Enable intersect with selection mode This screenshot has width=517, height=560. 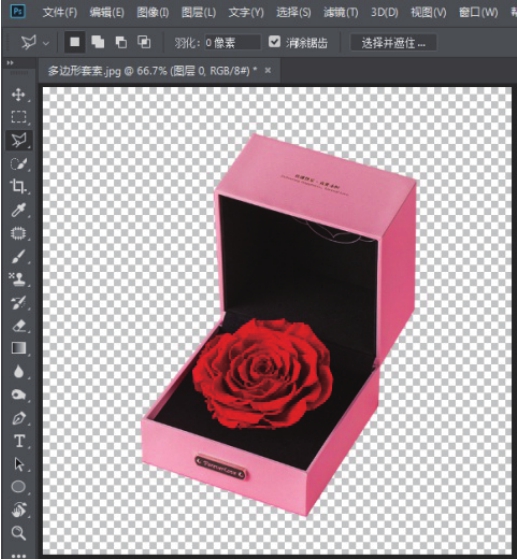click(x=144, y=42)
